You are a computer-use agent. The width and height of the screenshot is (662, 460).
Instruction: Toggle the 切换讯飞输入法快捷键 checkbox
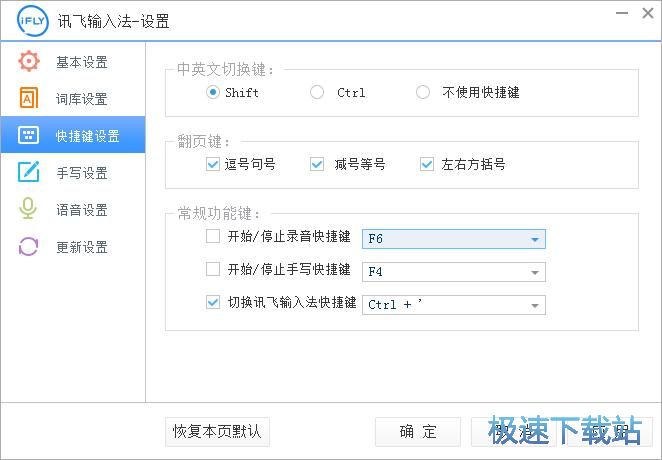[x=212, y=302]
